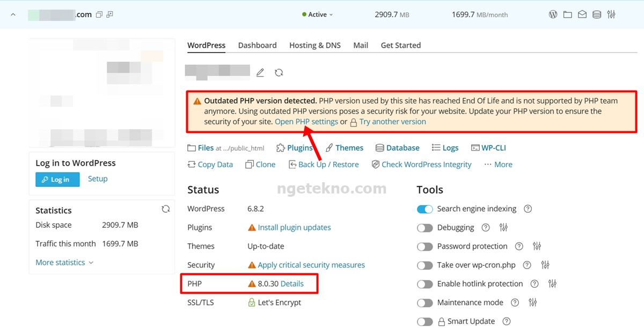Click help icon for Take over wp-cron.php
The height and width of the screenshot is (328, 644).
pos(527,265)
